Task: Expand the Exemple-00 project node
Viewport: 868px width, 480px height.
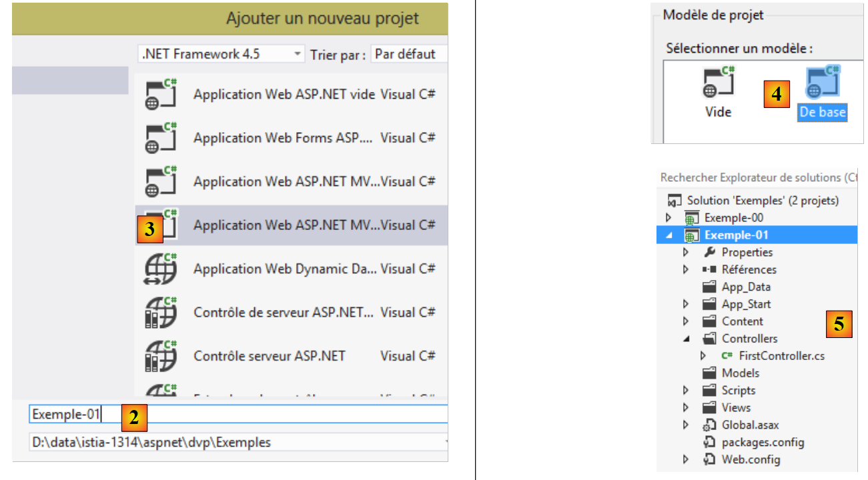Action: click(x=669, y=217)
